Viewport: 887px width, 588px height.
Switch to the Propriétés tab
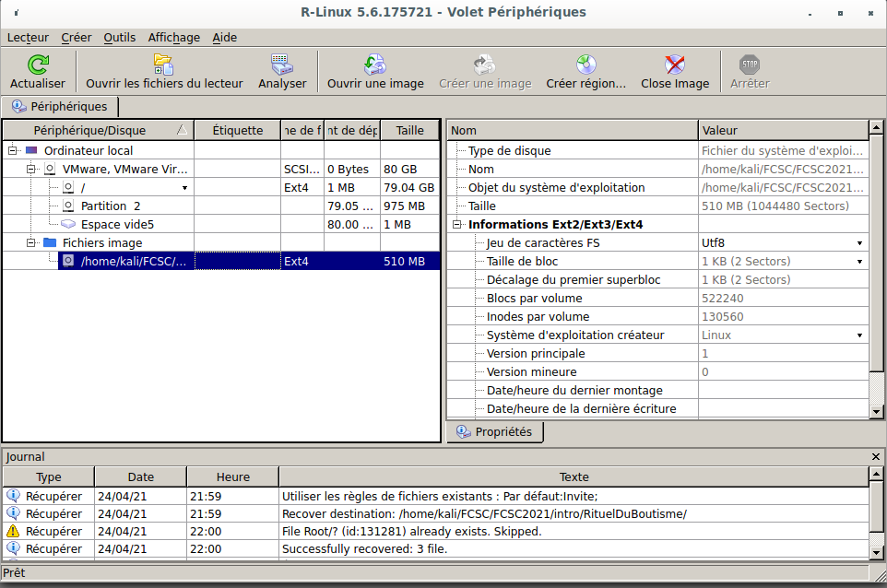(495, 432)
